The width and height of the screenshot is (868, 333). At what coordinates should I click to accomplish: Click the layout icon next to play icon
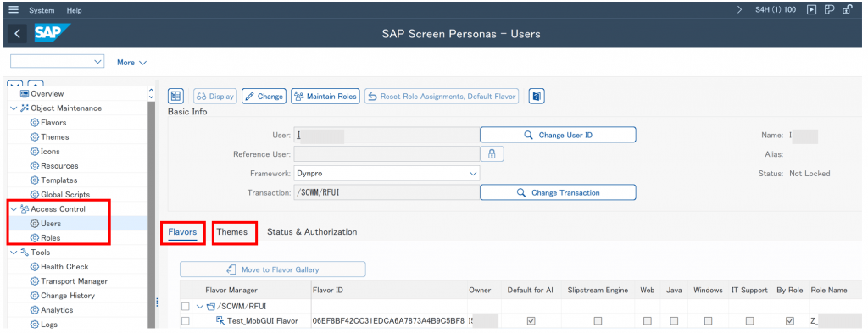click(x=829, y=9)
